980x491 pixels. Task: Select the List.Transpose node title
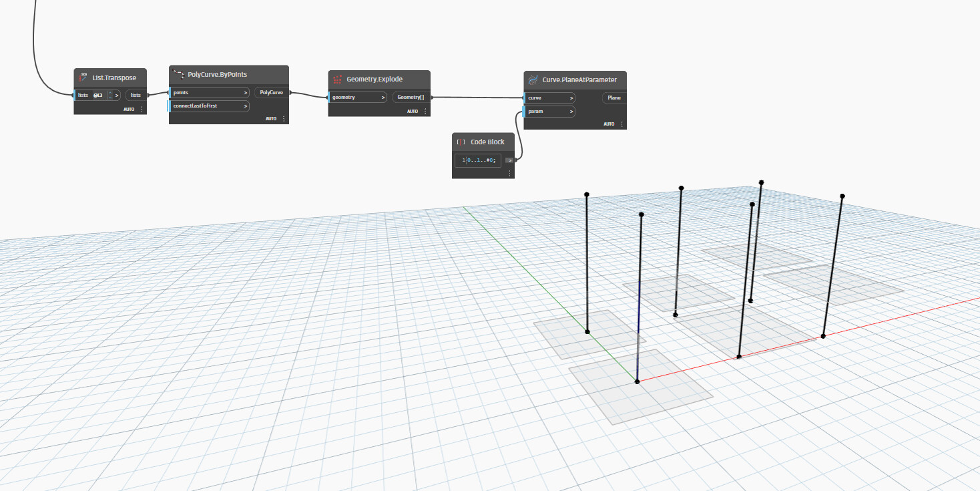[x=114, y=77]
